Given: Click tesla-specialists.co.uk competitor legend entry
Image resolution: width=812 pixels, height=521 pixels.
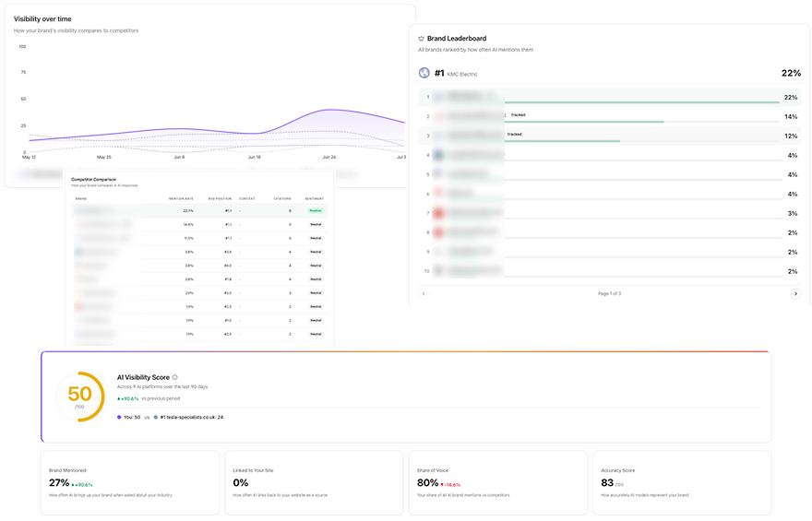Looking at the screenshot, I should (x=189, y=417).
